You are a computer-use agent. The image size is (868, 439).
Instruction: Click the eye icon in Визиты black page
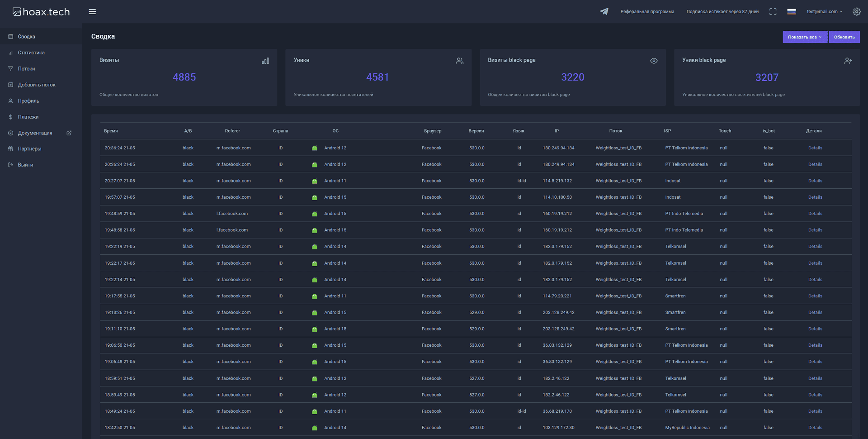pos(654,61)
